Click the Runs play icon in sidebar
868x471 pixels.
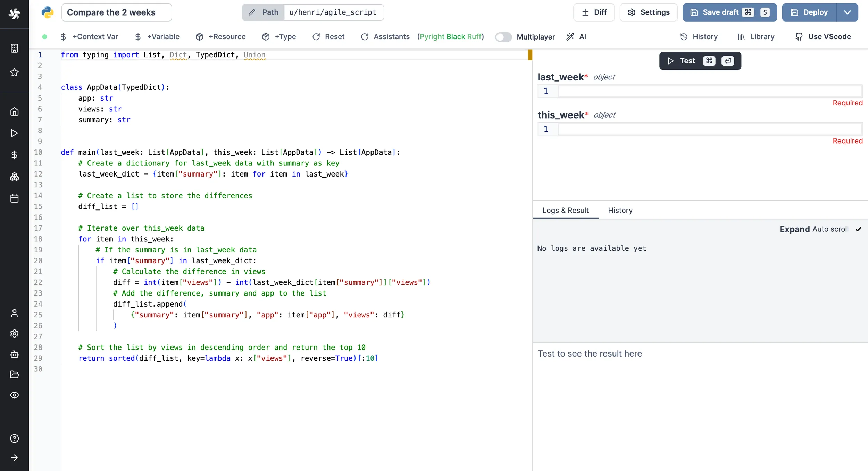14,133
